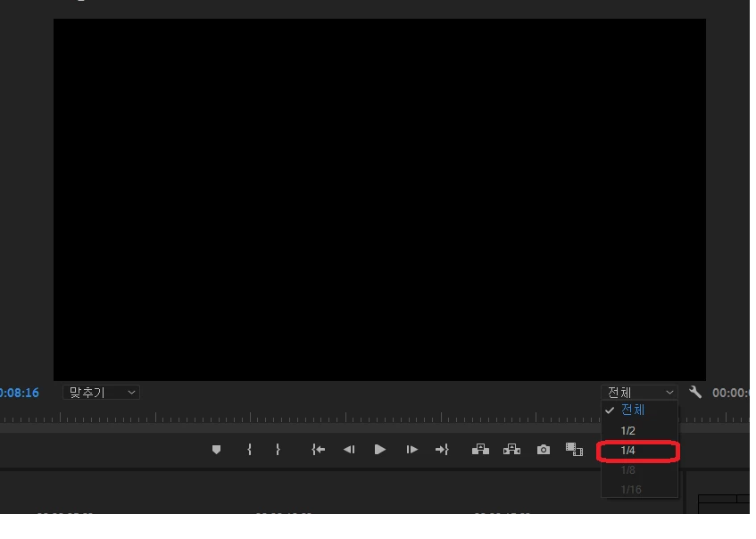Click the monitor time ruler bar

300,418
